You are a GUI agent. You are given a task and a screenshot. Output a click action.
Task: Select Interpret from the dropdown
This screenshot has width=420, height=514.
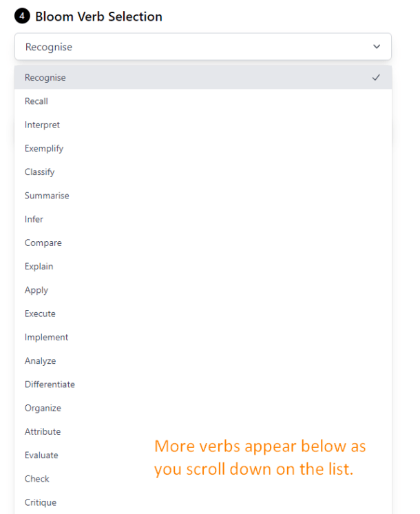[x=42, y=125]
